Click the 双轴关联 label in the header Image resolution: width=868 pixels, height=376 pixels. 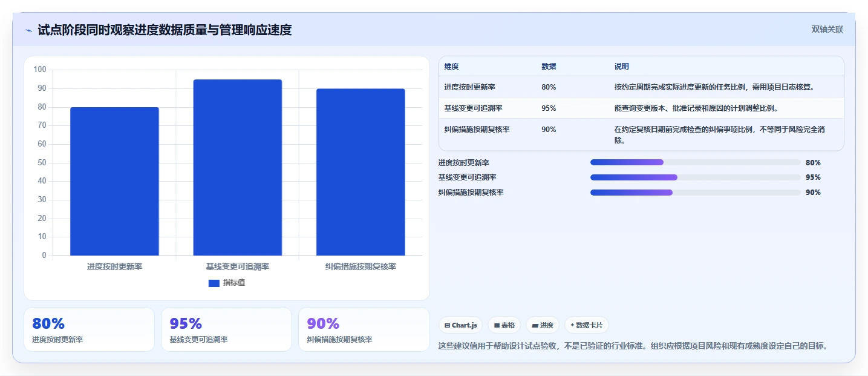pos(827,30)
